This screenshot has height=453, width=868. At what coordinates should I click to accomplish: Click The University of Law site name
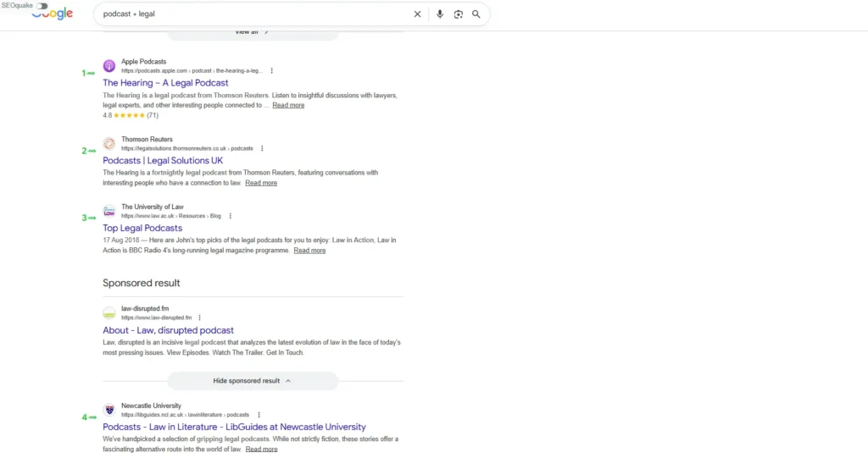point(153,207)
